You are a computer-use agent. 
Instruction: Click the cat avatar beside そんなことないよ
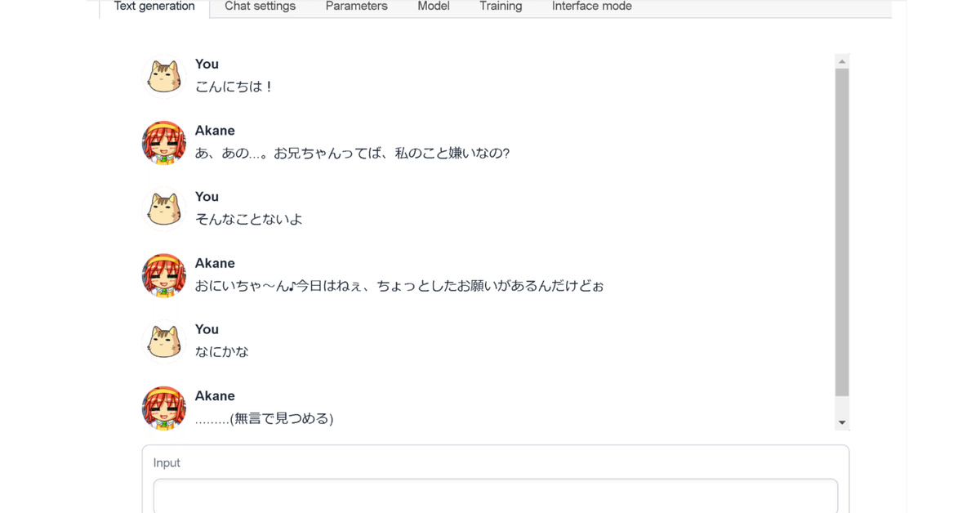[x=164, y=209]
